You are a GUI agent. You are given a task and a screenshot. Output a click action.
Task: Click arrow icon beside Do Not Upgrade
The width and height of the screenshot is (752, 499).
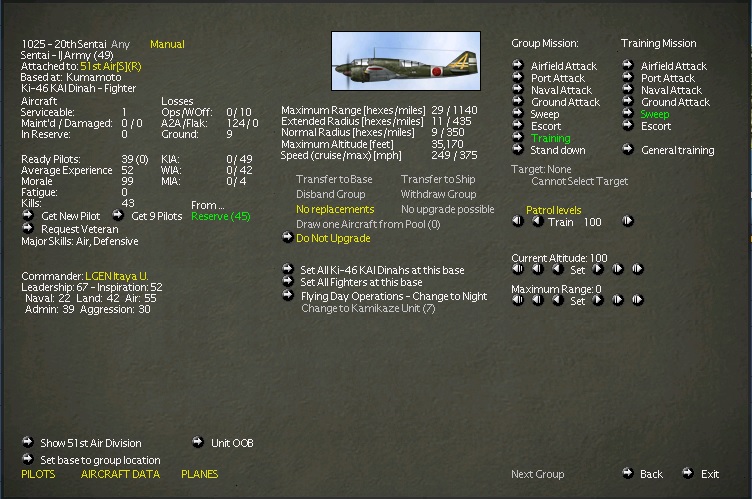pos(287,237)
